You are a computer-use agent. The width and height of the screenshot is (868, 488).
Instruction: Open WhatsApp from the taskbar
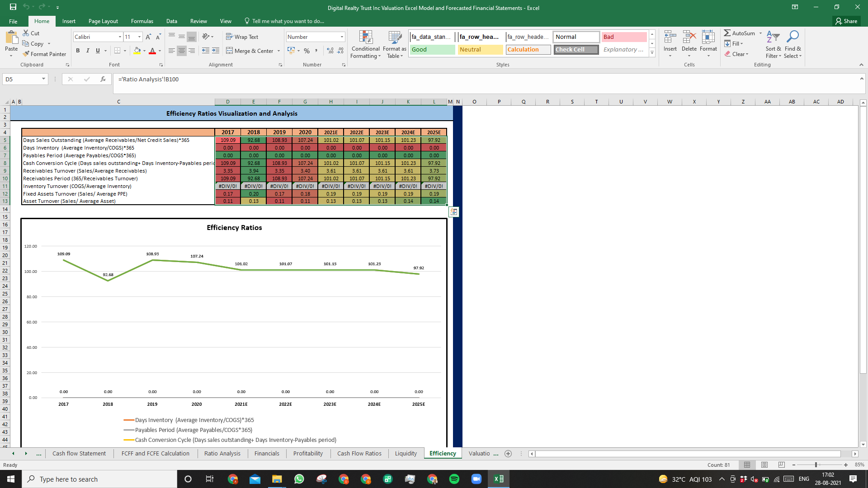(299, 479)
